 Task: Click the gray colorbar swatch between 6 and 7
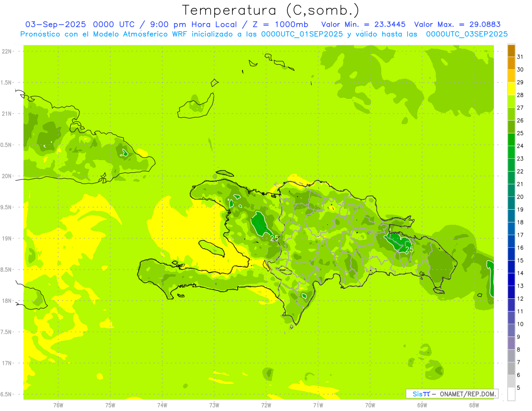(511, 368)
